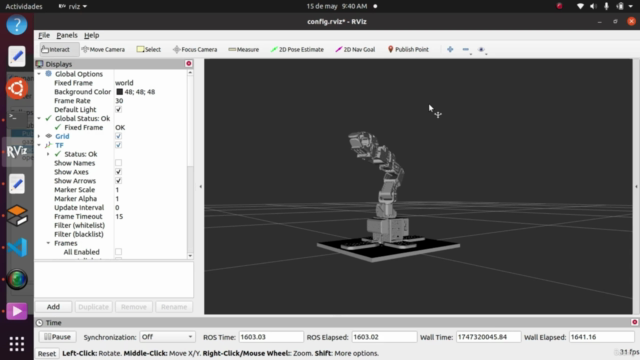
Task: Open the Synchronization dropdown
Action: (167, 337)
